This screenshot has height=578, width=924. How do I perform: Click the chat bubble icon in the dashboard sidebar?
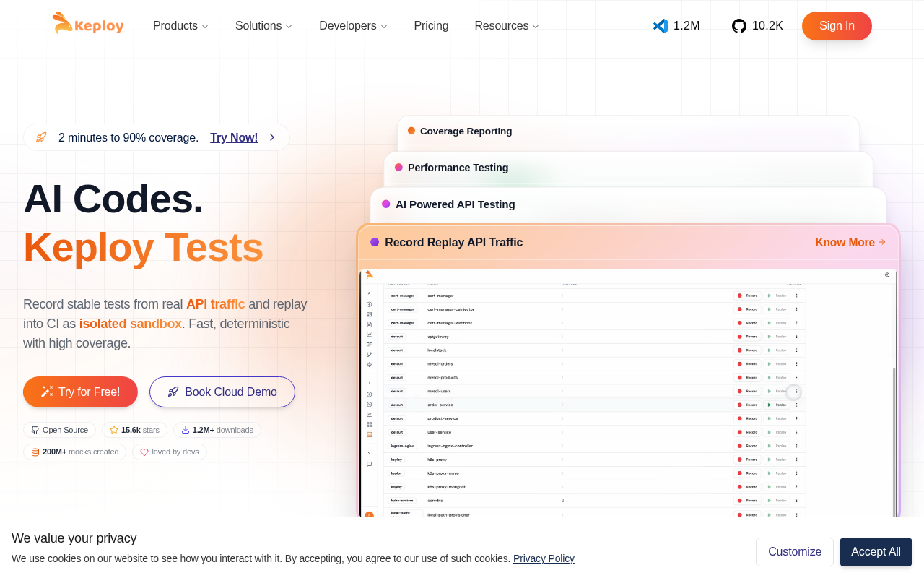click(369, 465)
